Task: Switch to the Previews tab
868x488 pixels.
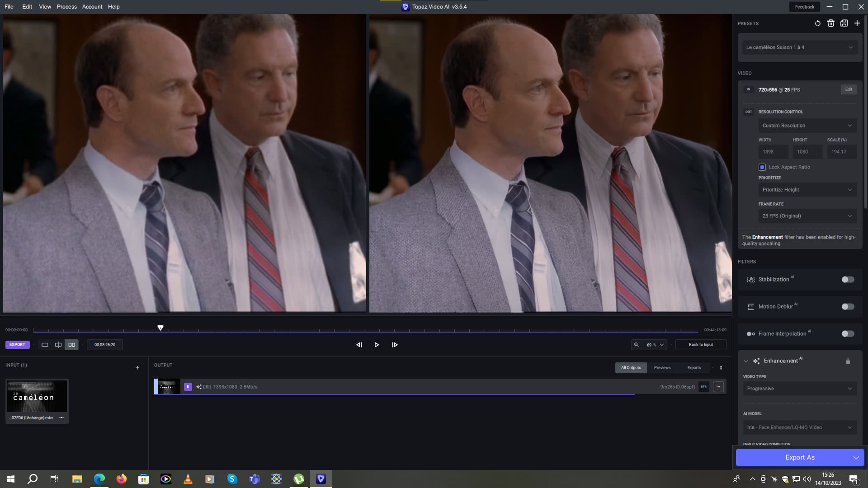Action: click(662, 368)
